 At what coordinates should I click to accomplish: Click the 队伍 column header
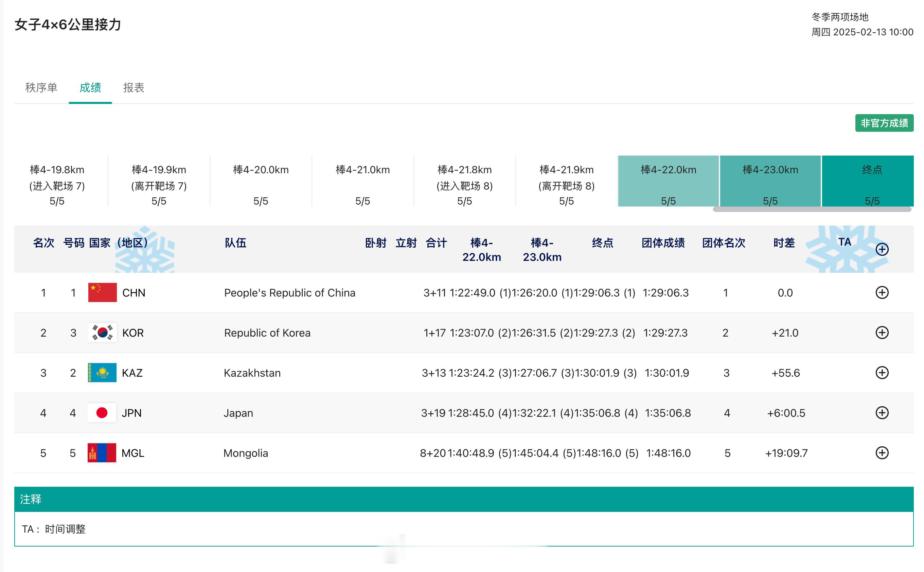pyautogui.click(x=235, y=243)
